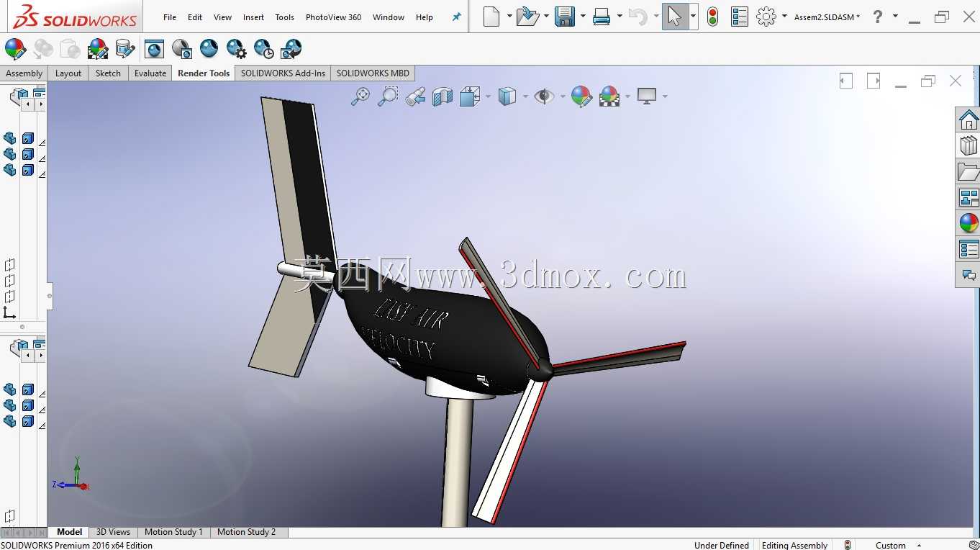The width and height of the screenshot is (980, 550).
Task: Open the Motion Study 2 tab
Action: (246, 532)
